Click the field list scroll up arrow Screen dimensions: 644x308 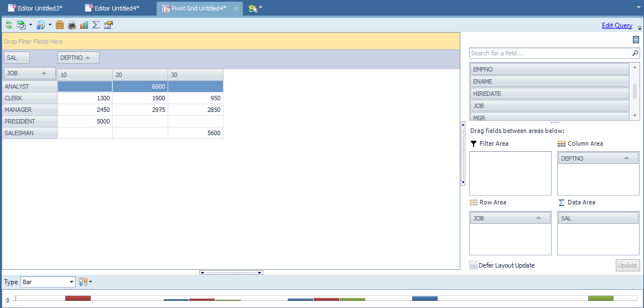[x=635, y=67]
